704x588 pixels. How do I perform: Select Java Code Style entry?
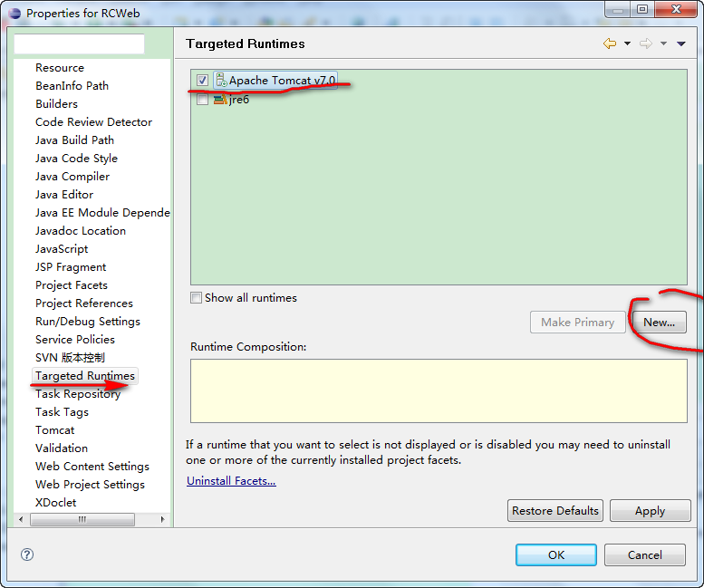(x=76, y=159)
